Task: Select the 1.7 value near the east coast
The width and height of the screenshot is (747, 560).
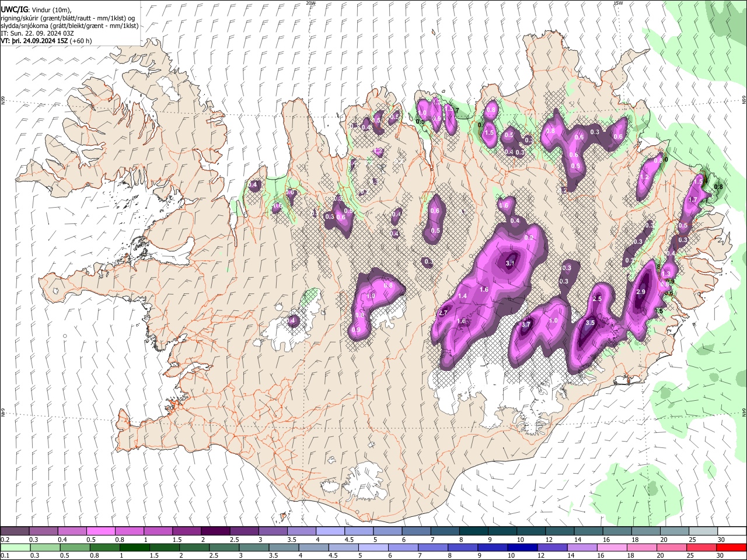Action: coord(693,199)
